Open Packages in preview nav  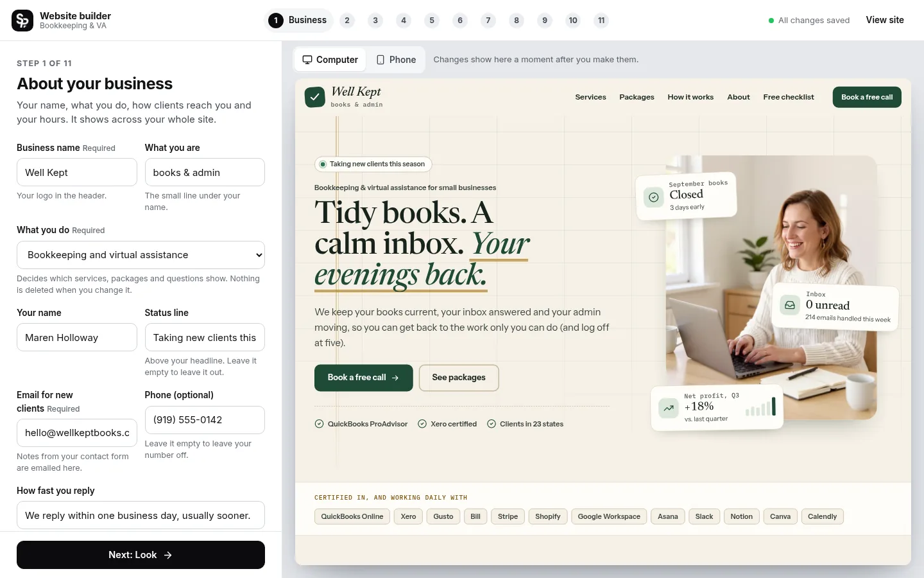[637, 97]
